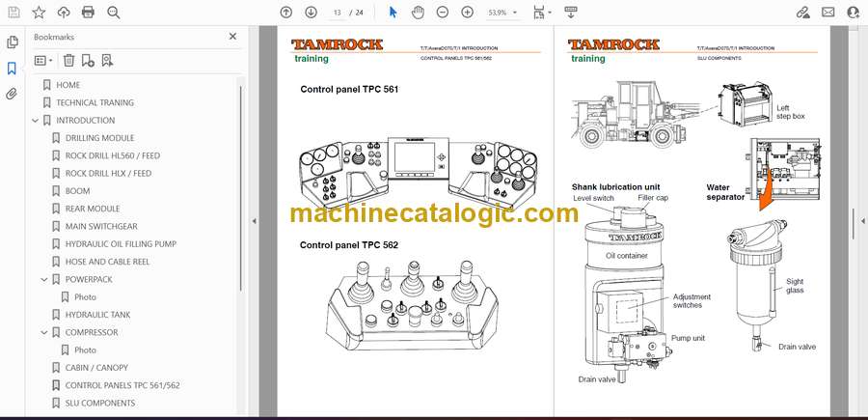Image resolution: width=868 pixels, height=420 pixels.
Task: Add the document to starred favorites
Action: [x=39, y=13]
